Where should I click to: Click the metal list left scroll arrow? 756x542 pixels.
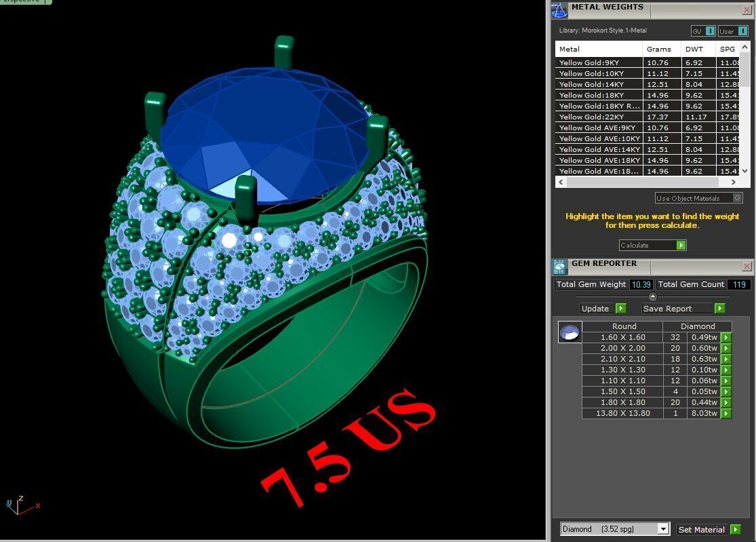(561, 182)
